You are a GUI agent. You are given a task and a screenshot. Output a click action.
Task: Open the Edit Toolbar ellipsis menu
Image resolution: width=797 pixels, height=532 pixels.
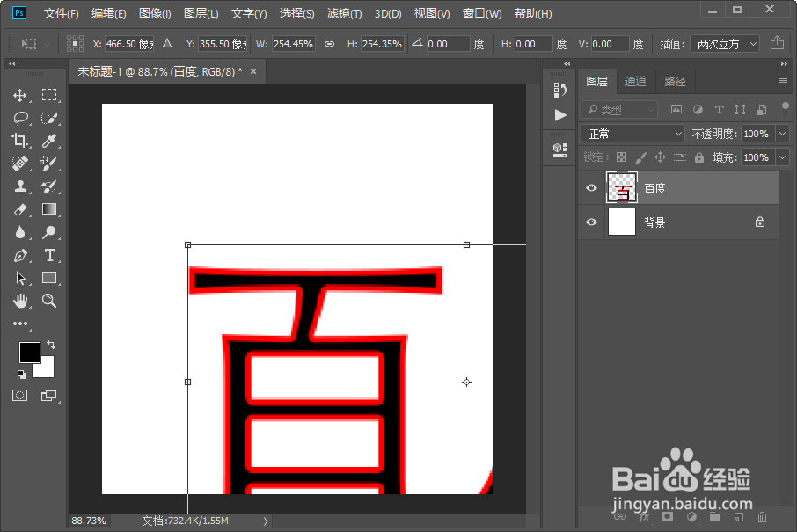[20, 324]
